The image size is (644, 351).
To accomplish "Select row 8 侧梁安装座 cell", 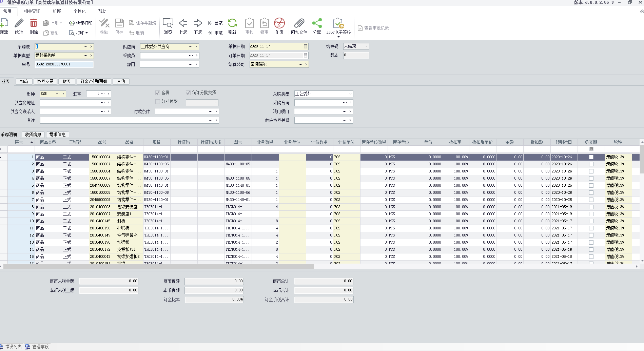I will pyautogui.click(x=130, y=207).
